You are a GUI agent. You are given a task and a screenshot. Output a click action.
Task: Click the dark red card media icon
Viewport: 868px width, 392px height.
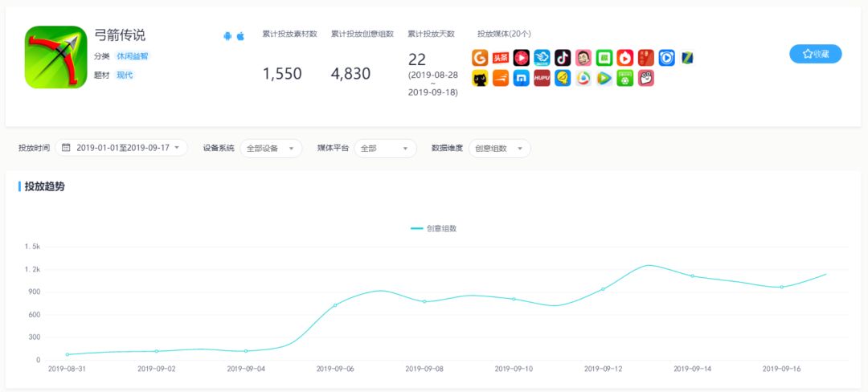(646, 58)
